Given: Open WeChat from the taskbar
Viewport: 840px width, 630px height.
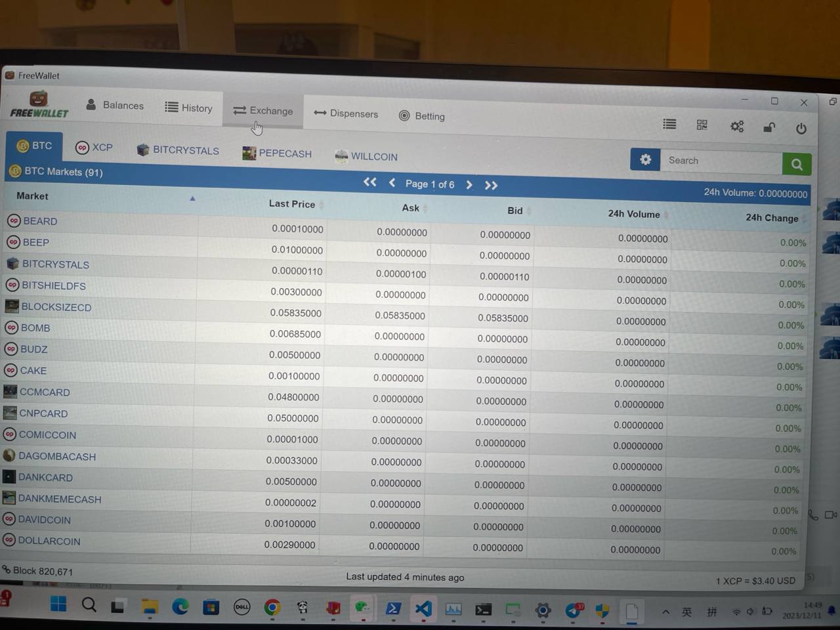Looking at the screenshot, I should tap(362, 608).
